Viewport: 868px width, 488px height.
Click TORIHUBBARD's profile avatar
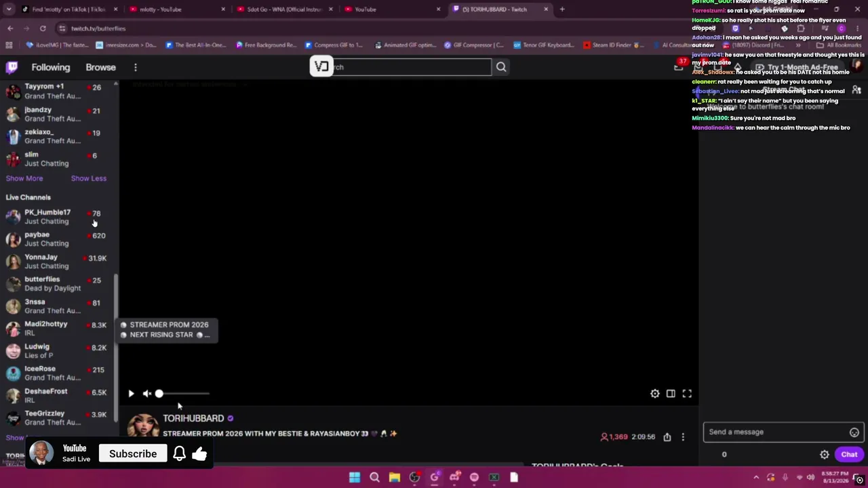(143, 426)
